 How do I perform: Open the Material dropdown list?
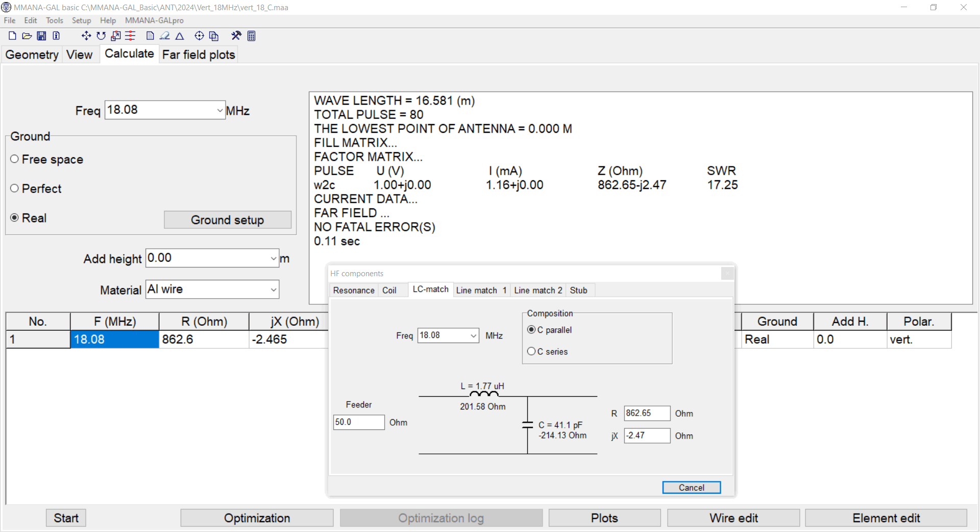[273, 290]
